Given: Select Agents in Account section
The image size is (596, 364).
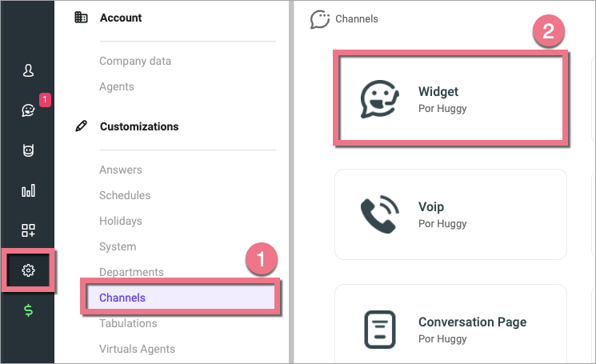Looking at the screenshot, I should point(117,86).
